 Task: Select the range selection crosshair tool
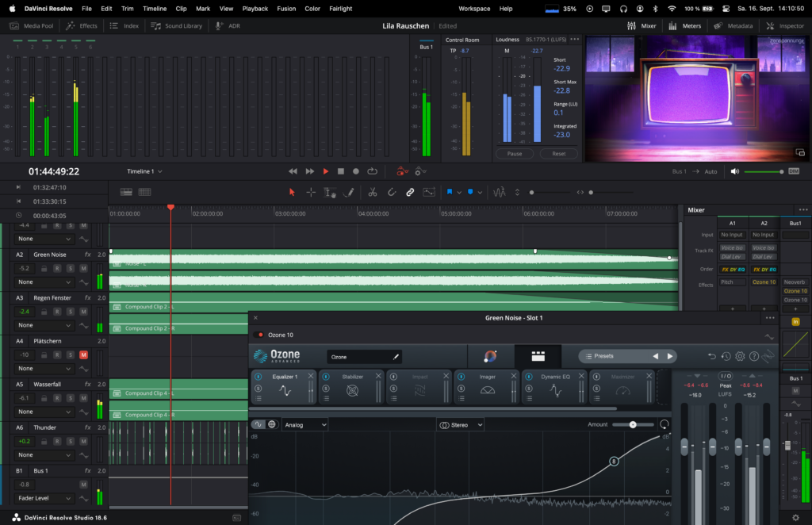point(311,192)
